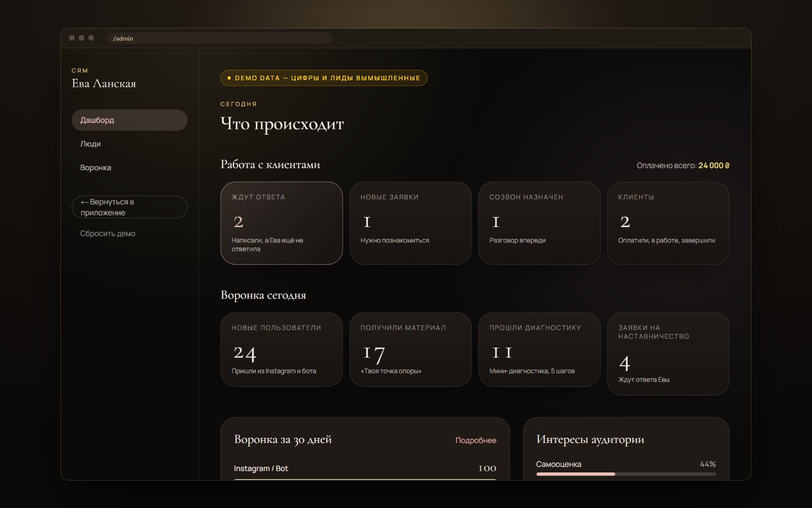This screenshot has height=508, width=812.
Task: Open the Клиенты card
Action: coord(668,223)
